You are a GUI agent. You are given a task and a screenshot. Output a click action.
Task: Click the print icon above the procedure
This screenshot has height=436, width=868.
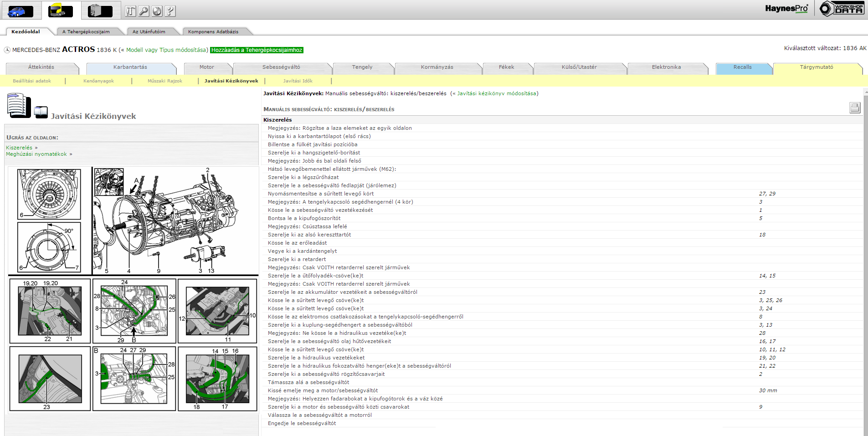[x=854, y=108]
